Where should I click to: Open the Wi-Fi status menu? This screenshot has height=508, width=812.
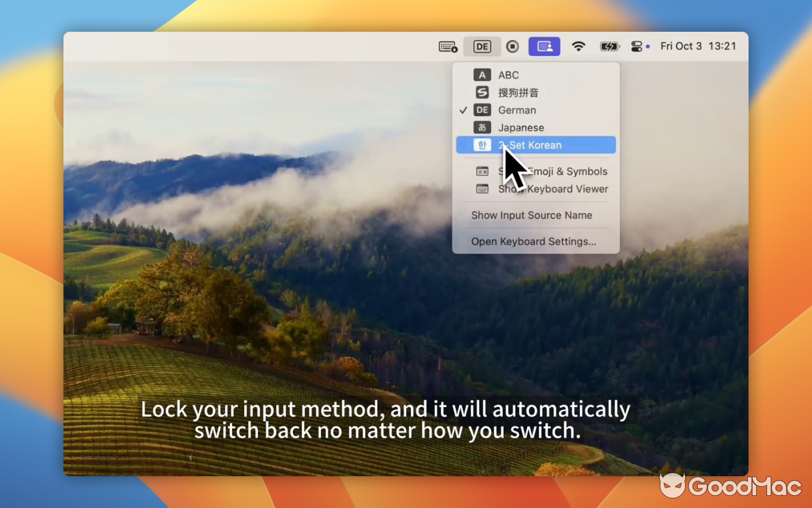(x=579, y=46)
